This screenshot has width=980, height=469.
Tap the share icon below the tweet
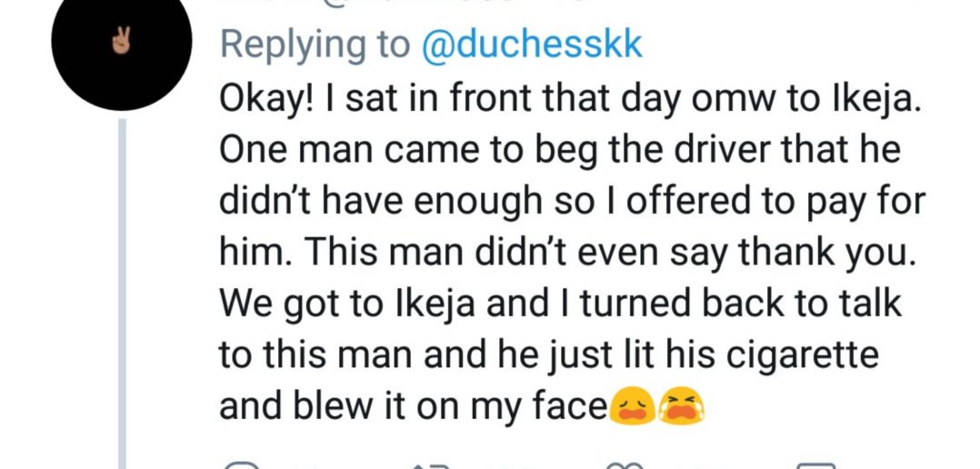tap(816, 466)
